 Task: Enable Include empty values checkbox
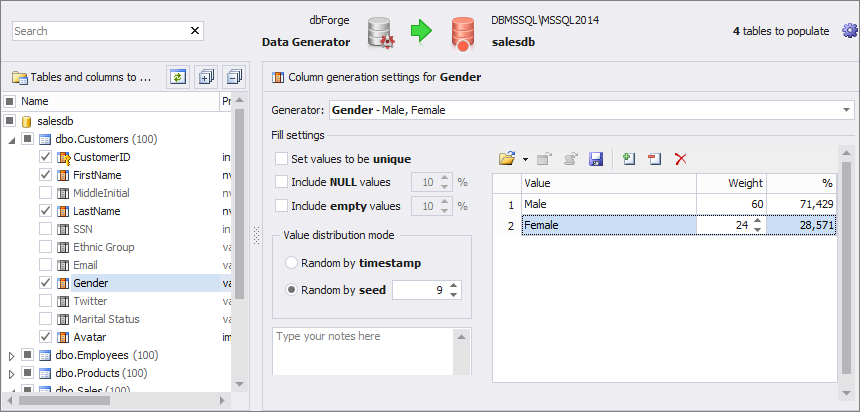281,206
